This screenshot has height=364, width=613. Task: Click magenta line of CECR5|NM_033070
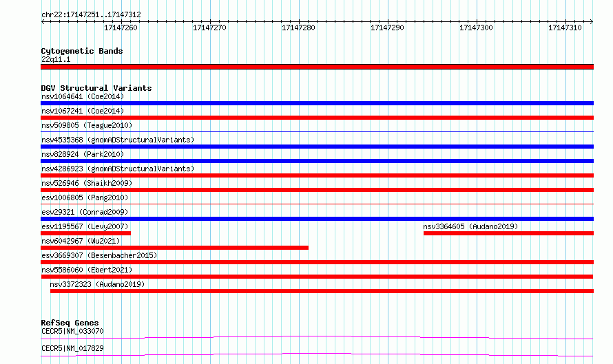click(317, 337)
